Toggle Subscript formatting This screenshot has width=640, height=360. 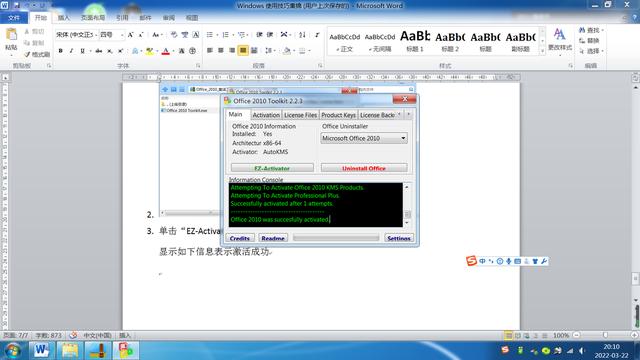[109, 51]
